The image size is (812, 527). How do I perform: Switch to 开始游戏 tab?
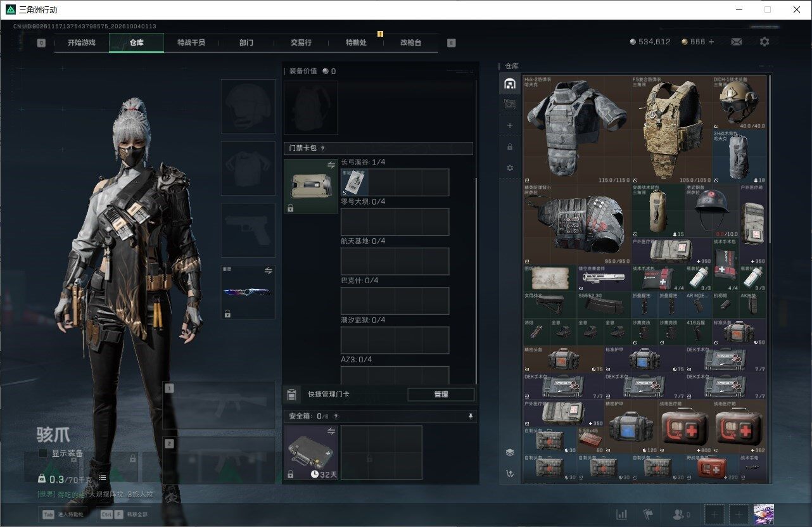pos(82,42)
